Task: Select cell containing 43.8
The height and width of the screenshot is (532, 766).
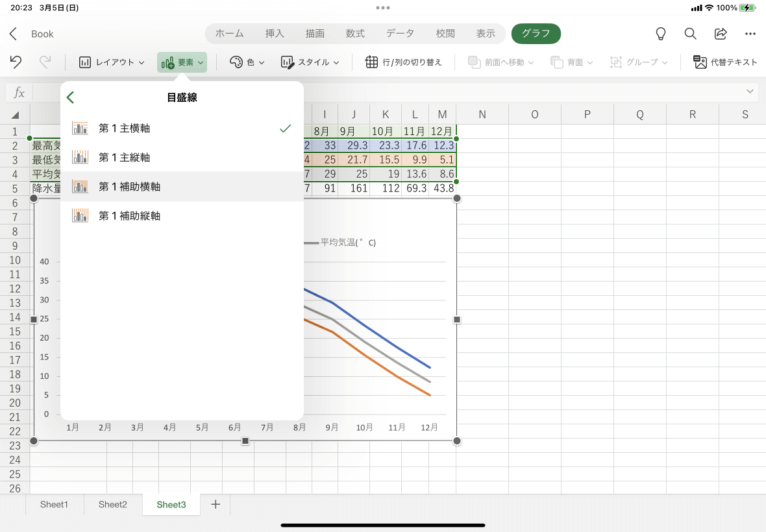Action: coord(443,188)
